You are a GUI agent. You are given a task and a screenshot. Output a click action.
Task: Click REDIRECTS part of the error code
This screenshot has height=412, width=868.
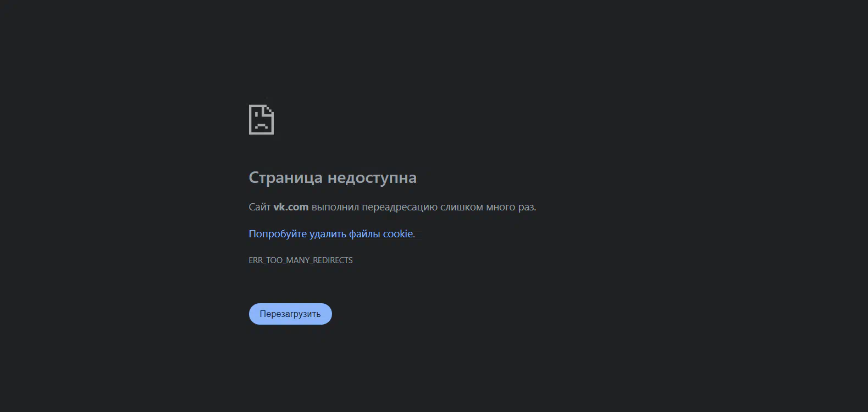tap(333, 260)
